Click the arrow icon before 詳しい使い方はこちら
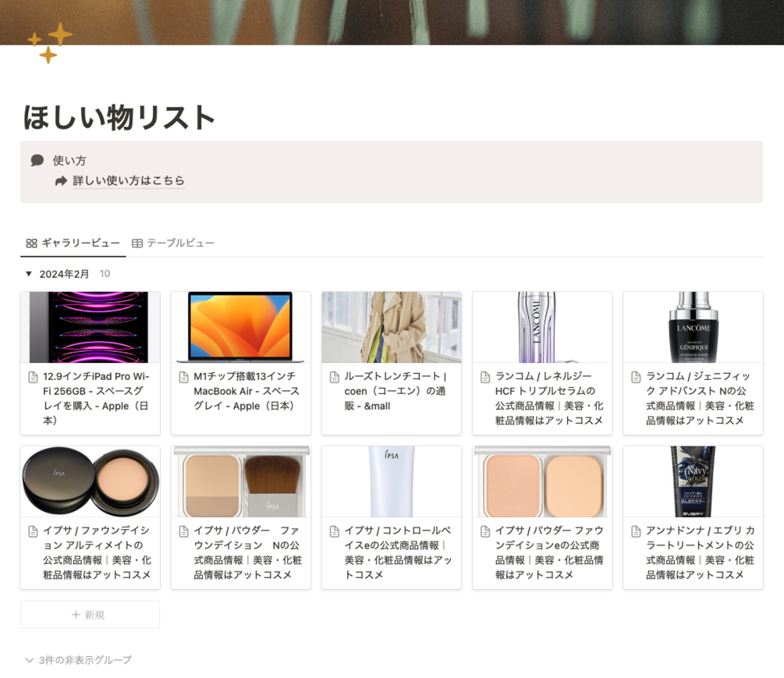784x678 pixels. 61,181
